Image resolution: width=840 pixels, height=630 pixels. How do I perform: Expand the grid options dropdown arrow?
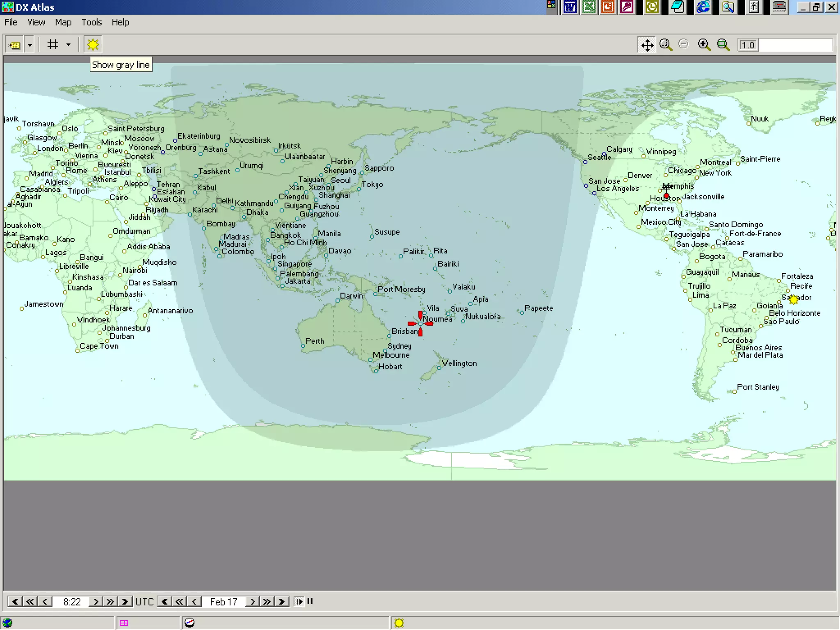coord(68,45)
